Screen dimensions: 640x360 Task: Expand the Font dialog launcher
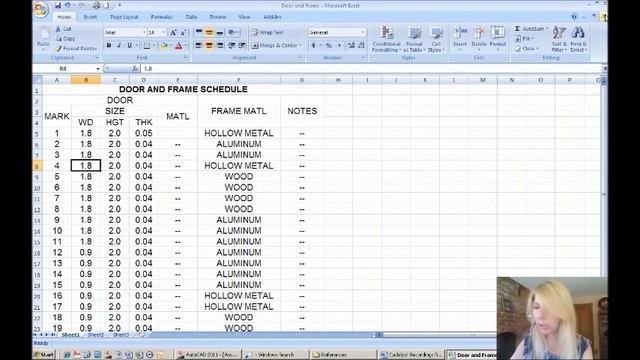186,58
